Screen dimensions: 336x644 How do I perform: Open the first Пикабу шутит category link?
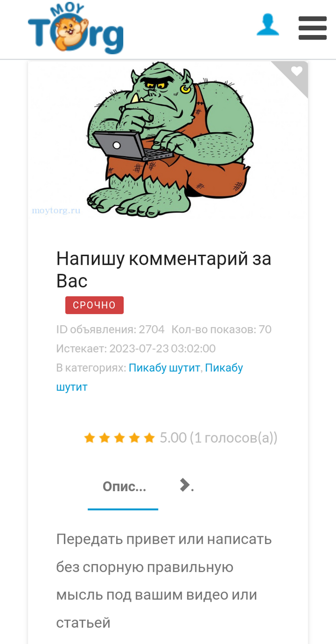(164, 368)
